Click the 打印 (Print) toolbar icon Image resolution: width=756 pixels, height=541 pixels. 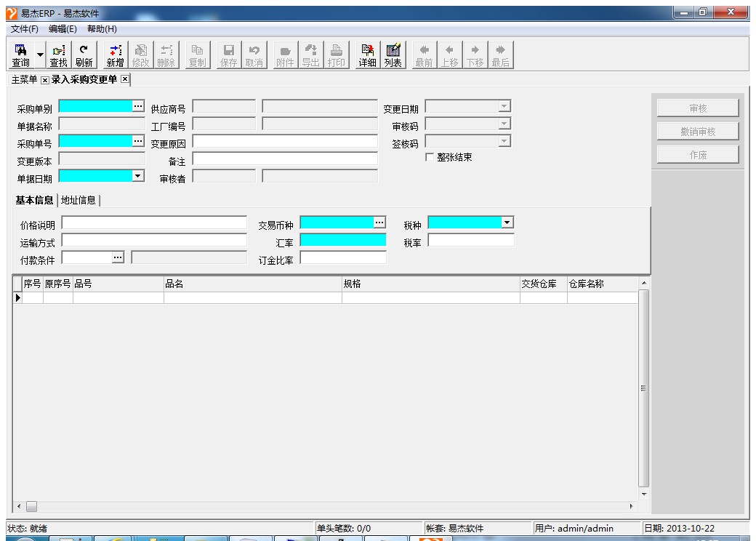coord(336,55)
